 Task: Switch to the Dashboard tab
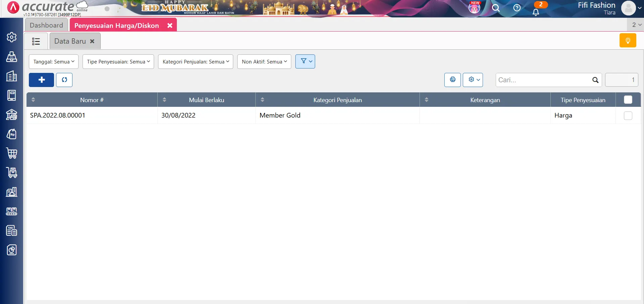(x=46, y=25)
